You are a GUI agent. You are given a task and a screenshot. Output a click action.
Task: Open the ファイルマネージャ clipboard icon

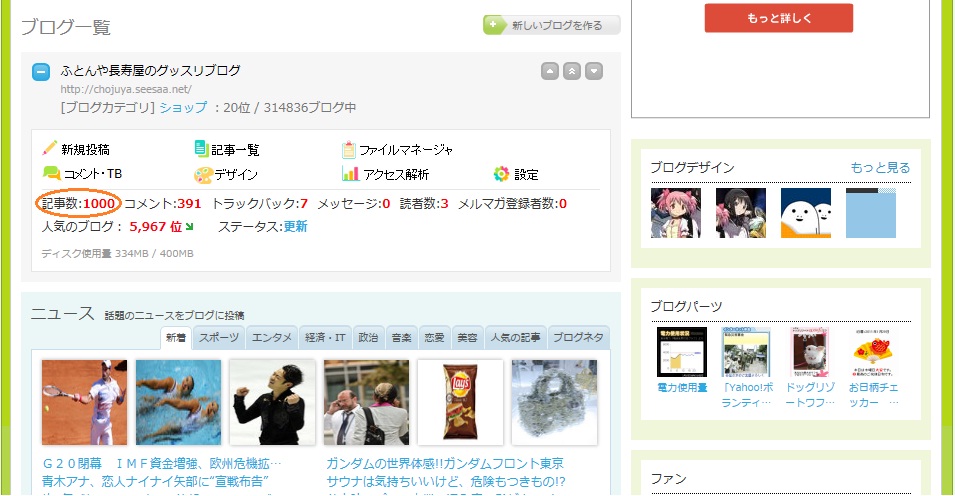click(348, 149)
